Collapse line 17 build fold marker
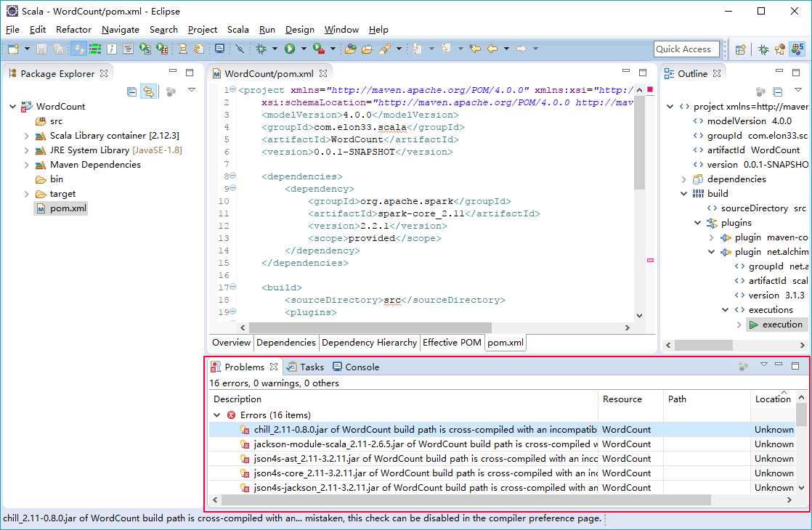Screen dimensions: 812x530 pyautogui.click(x=233, y=287)
